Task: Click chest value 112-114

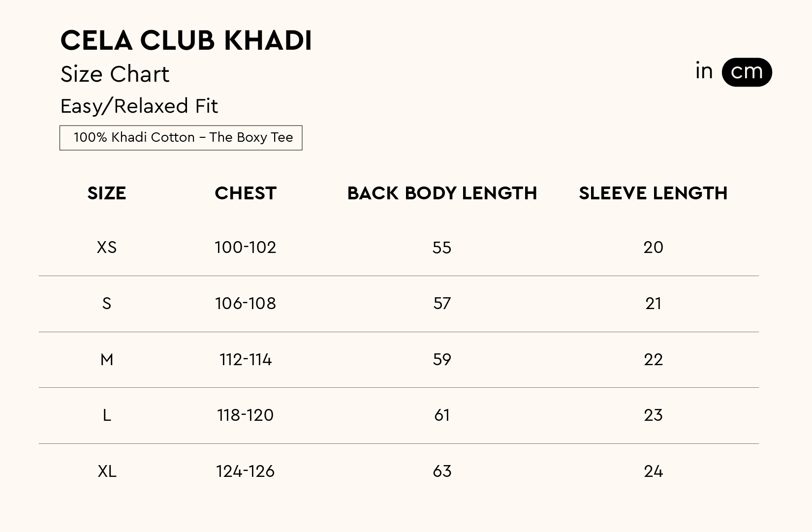Action: [x=246, y=360]
